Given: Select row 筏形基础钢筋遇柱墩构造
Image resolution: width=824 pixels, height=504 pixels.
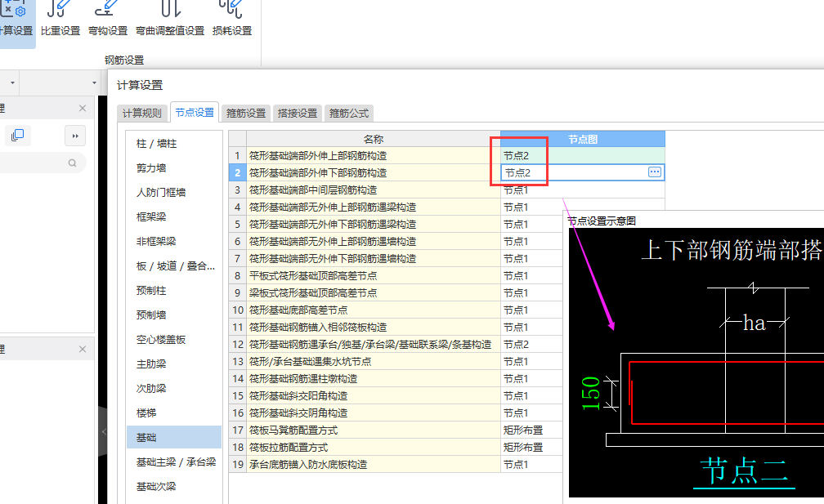Looking at the screenshot, I should pos(373,378).
